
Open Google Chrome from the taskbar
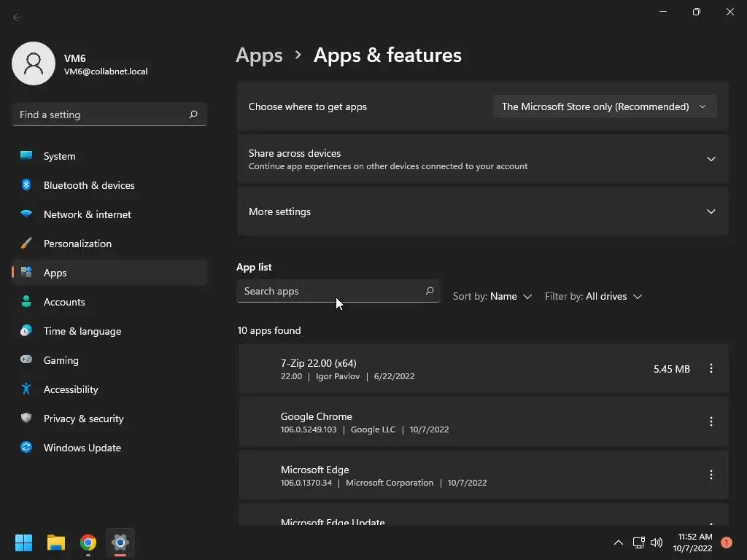[x=88, y=542]
